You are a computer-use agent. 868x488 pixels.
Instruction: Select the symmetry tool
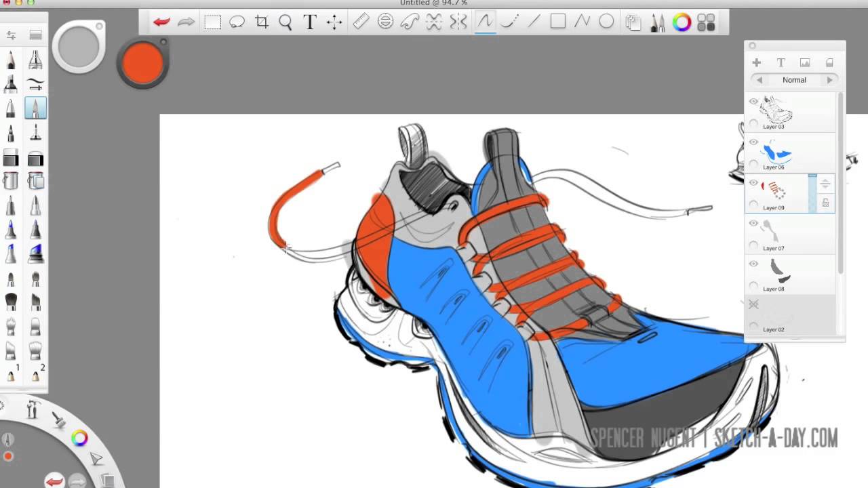coord(458,22)
